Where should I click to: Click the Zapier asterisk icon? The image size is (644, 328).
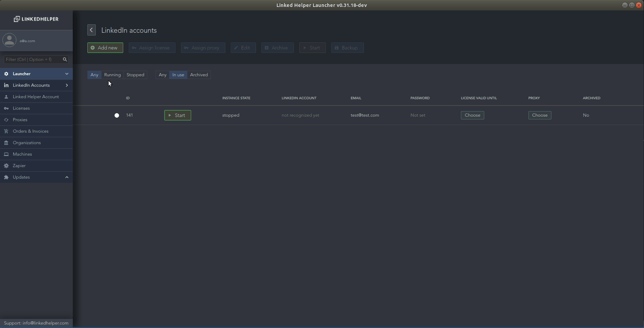pyautogui.click(x=6, y=166)
